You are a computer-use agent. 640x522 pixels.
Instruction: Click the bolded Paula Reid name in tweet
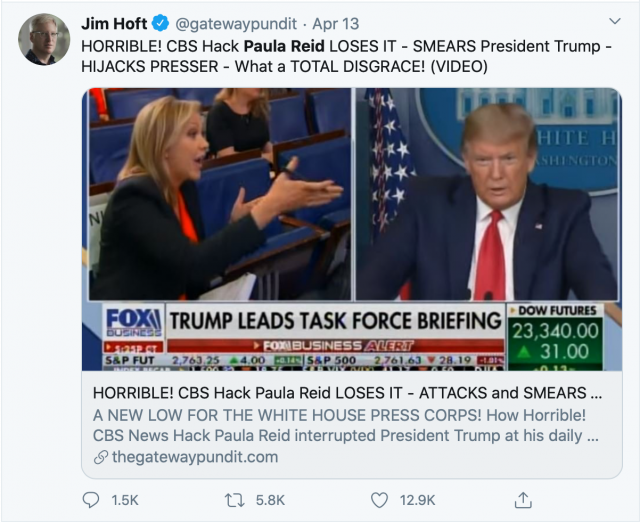[x=281, y=44]
